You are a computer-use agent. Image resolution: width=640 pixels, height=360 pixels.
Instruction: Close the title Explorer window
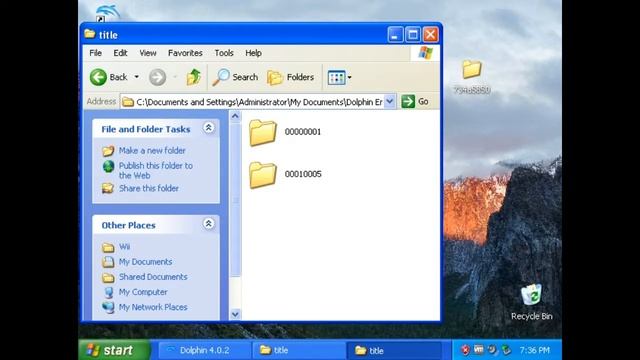tap(430, 35)
